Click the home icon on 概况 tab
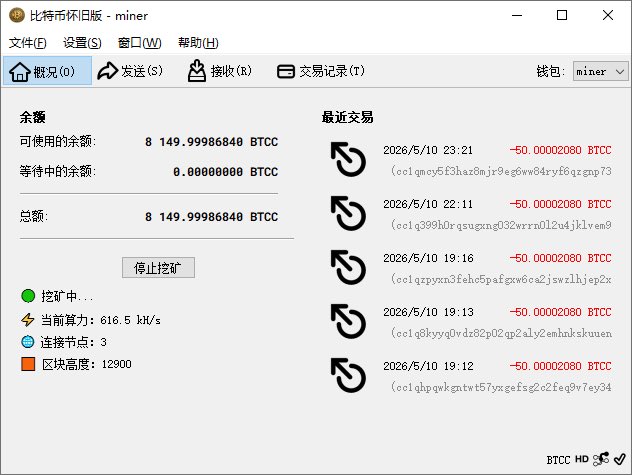Image resolution: width=632 pixels, height=475 pixels. click(20, 72)
